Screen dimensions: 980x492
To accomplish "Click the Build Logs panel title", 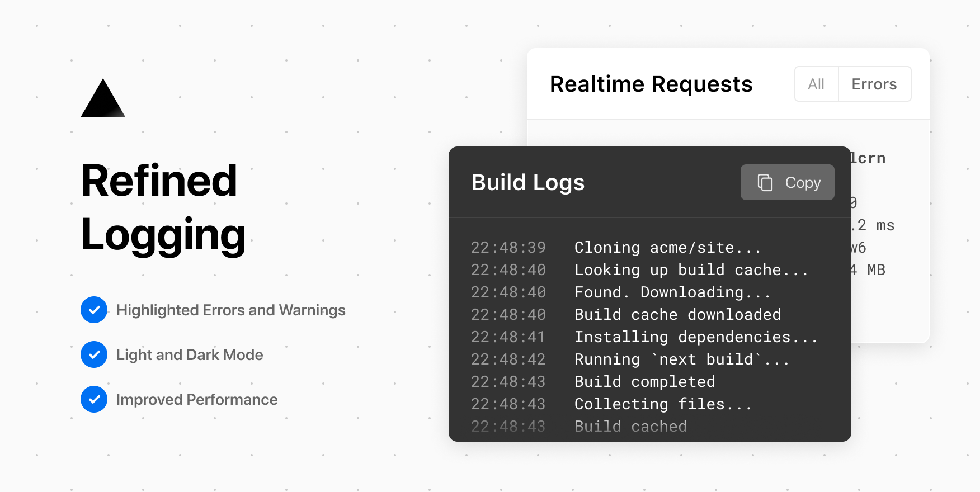I will [x=527, y=183].
